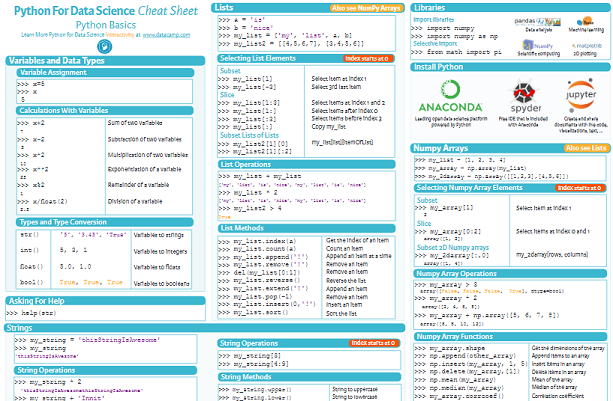The height and width of the screenshot is (401, 613).
Task: Click the 'my_string[4:9]' code line
Action: 254,364
